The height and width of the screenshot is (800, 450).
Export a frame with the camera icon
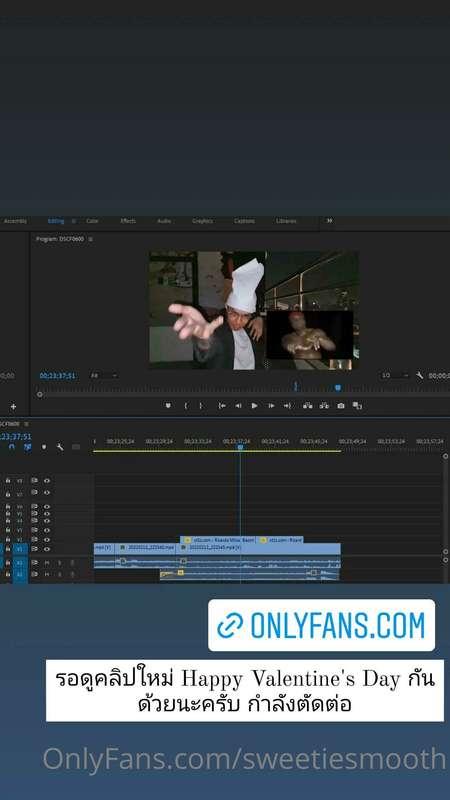(341, 406)
